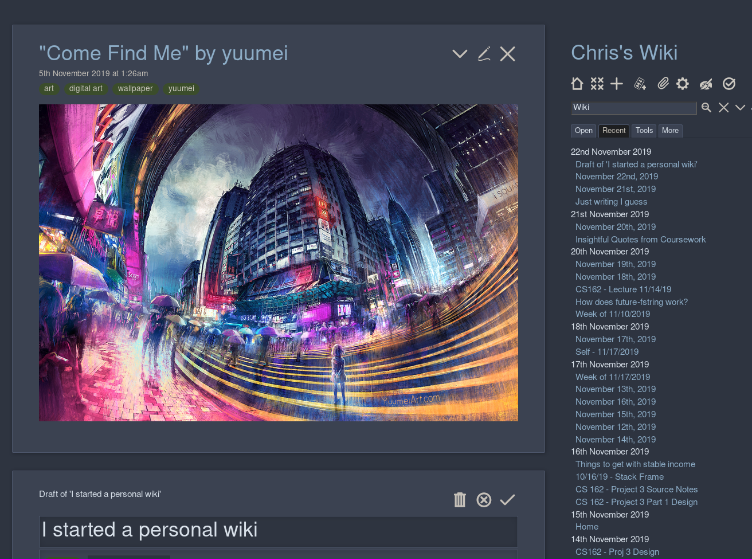The width and height of the screenshot is (752, 560).
Task: Open 'CS 162 - Project 3 Source Notes' link
Action: [x=637, y=489]
